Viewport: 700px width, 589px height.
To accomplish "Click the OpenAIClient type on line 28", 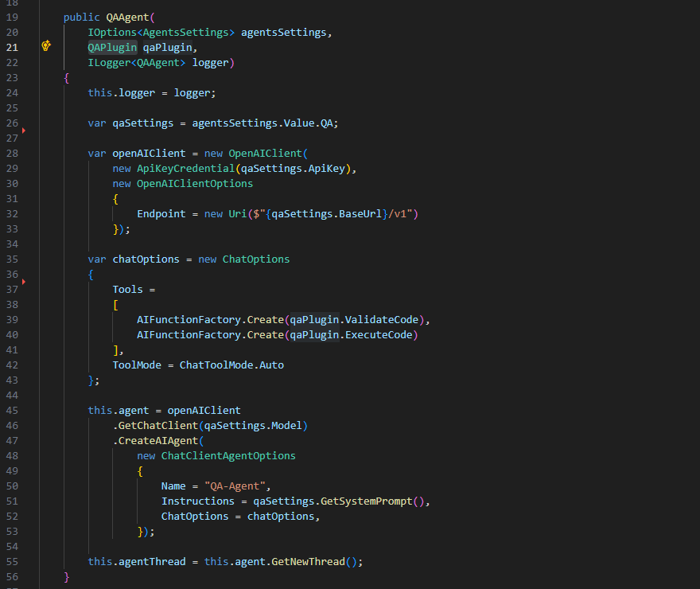I will [265, 154].
